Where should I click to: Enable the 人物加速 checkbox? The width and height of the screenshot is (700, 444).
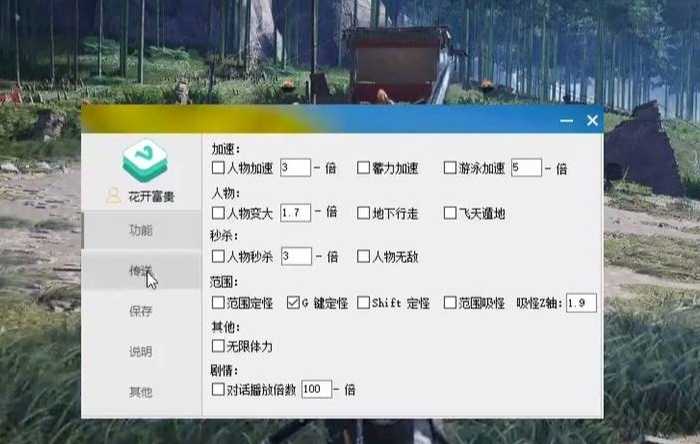[218, 168]
